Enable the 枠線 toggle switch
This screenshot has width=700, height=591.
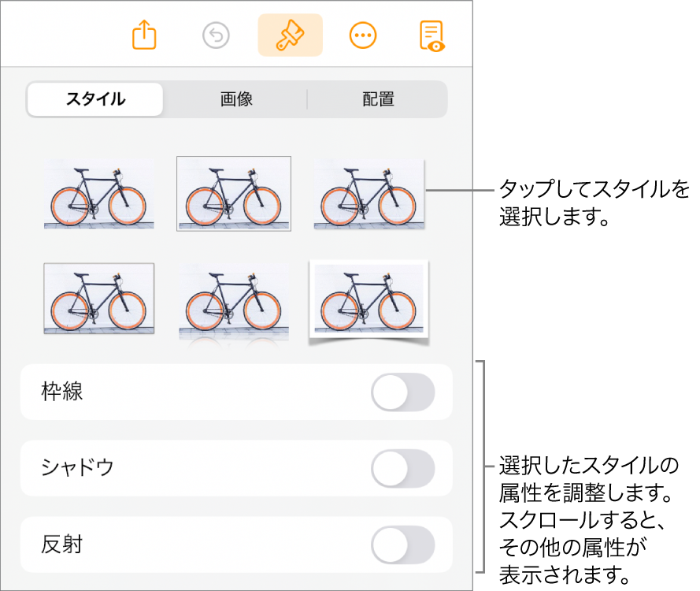[x=402, y=392]
